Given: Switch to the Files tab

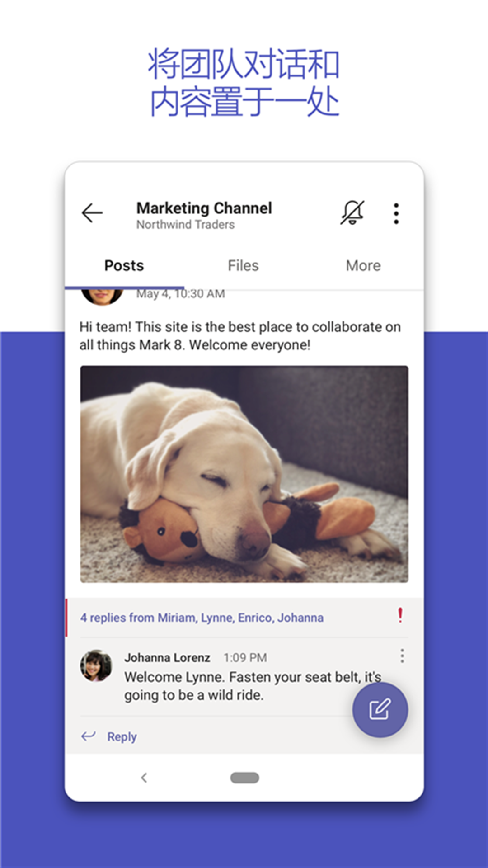Looking at the screenshot, I should tap(243, 266).
